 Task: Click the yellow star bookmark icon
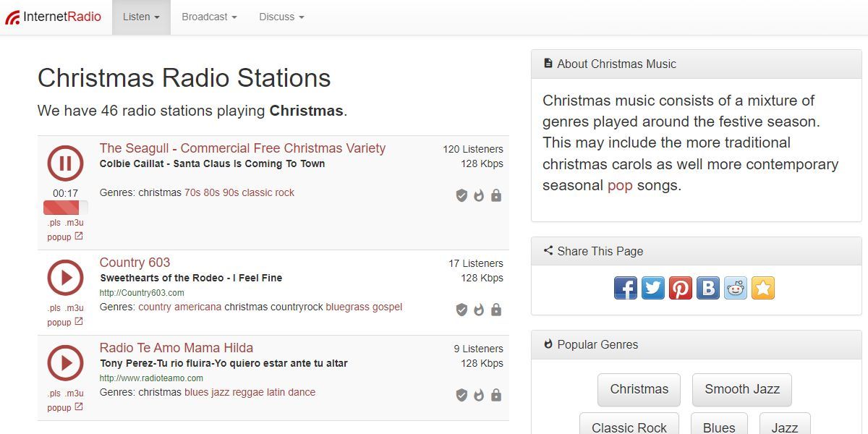(763, 288)
